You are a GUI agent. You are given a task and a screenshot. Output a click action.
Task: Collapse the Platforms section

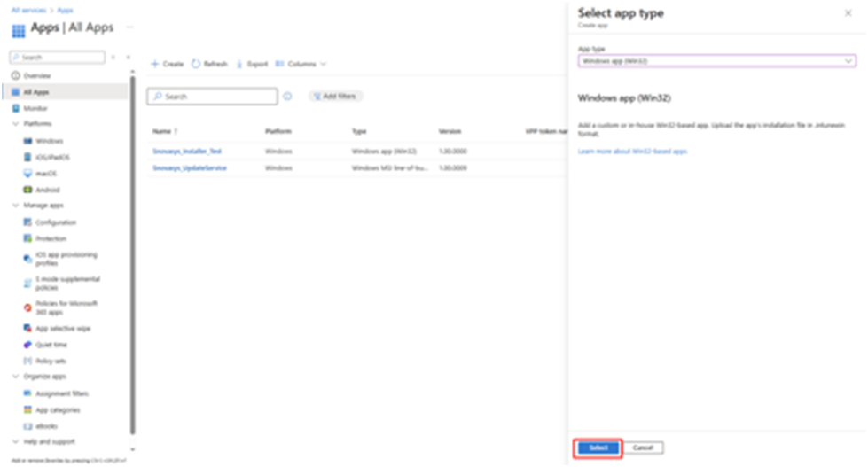[15, 124]
